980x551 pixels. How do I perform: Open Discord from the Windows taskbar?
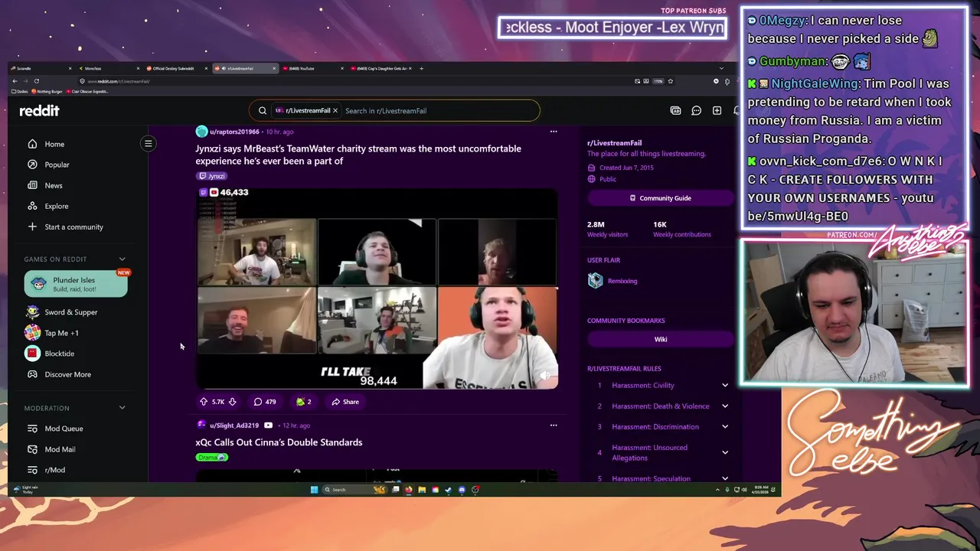(462, 490)
